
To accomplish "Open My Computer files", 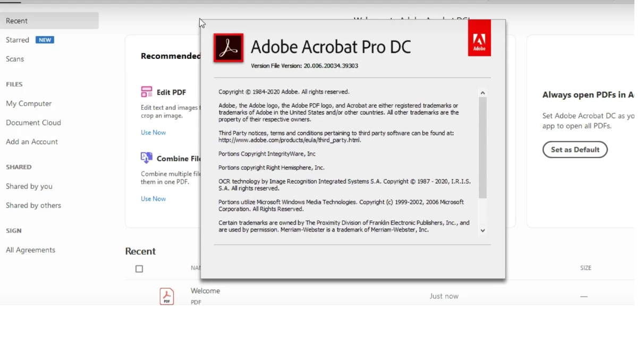I will pyautogui.click(x=29, y=104).
